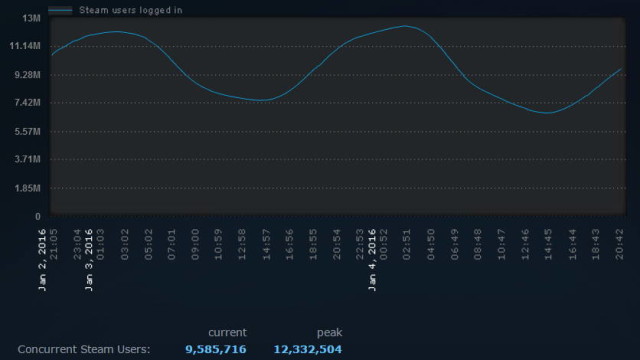The height and width of the screenshot is (360, 640).
Task: Click the 9.28M y-axis label
Action: pos(28,75)
